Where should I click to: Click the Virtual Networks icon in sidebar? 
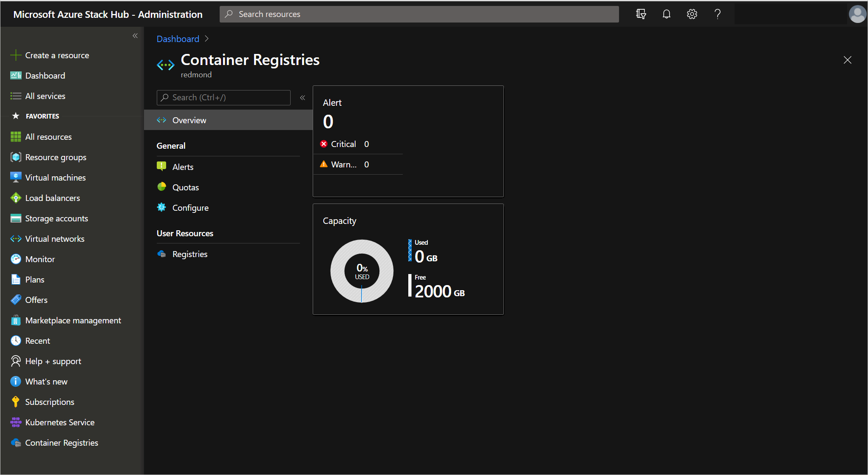pyautogui.click(x=16, y=239)
